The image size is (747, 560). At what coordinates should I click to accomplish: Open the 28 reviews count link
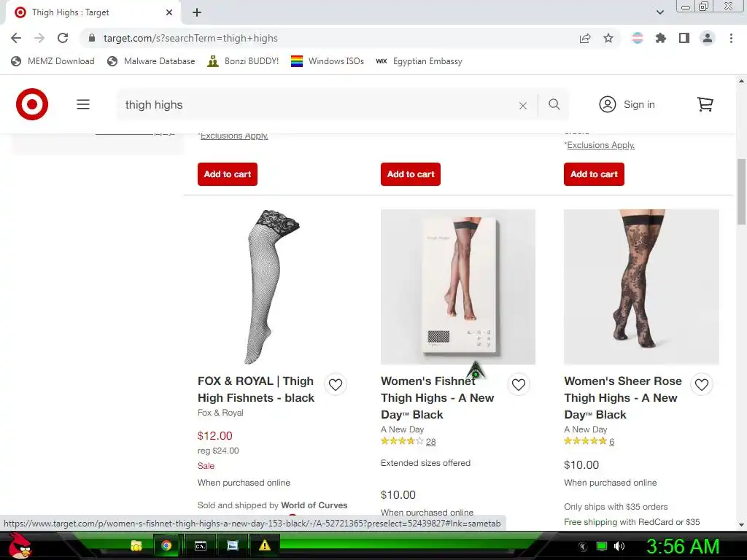430,442
